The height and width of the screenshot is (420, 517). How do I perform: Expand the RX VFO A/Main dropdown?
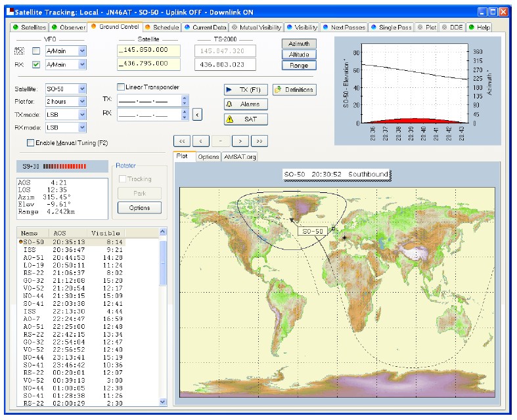pyautogui.click(x=82, y=64)
